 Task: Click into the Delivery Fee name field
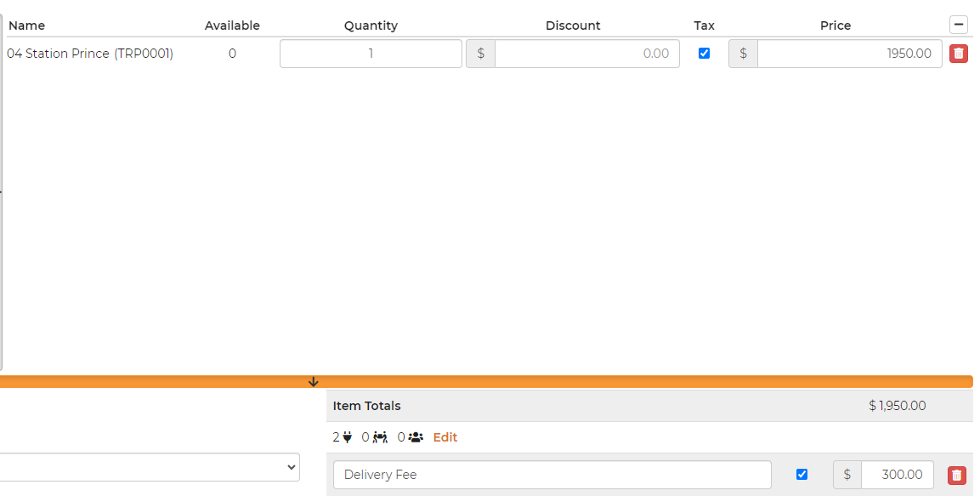coord(552,475)
